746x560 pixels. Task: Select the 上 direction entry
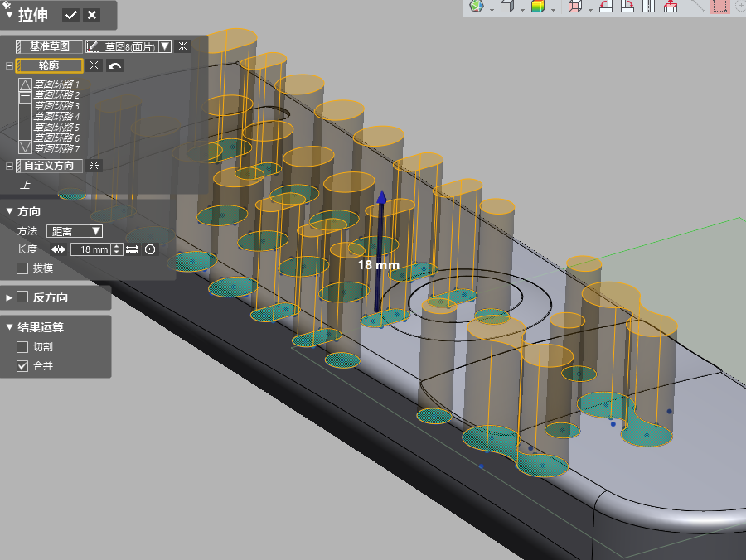coord(25,185)
